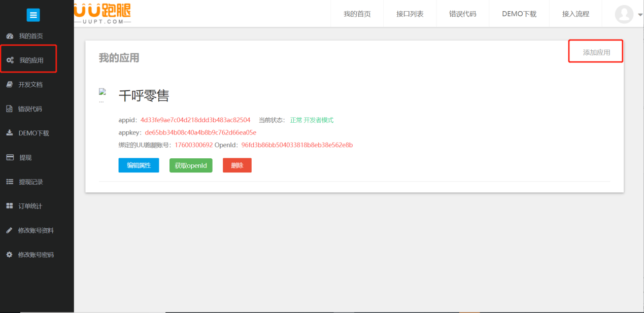
Task: Click the grid icon beside 订单统计
Action: (10, 206)
